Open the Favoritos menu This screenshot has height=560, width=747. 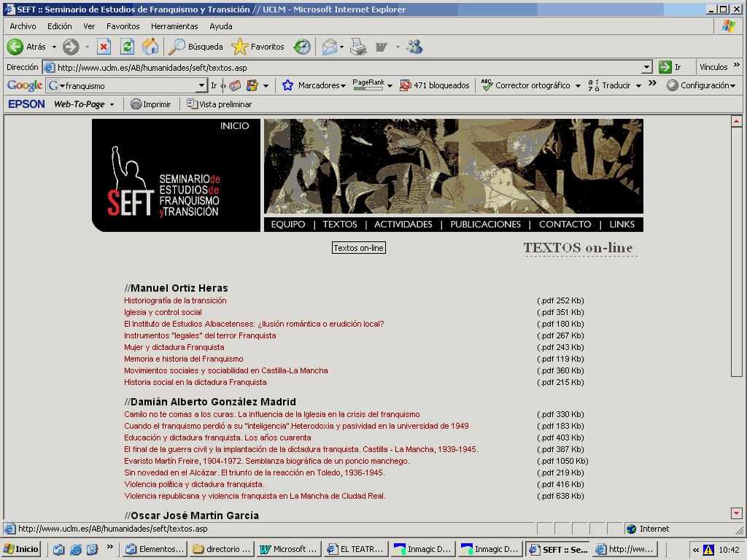(x=123, y=26)
